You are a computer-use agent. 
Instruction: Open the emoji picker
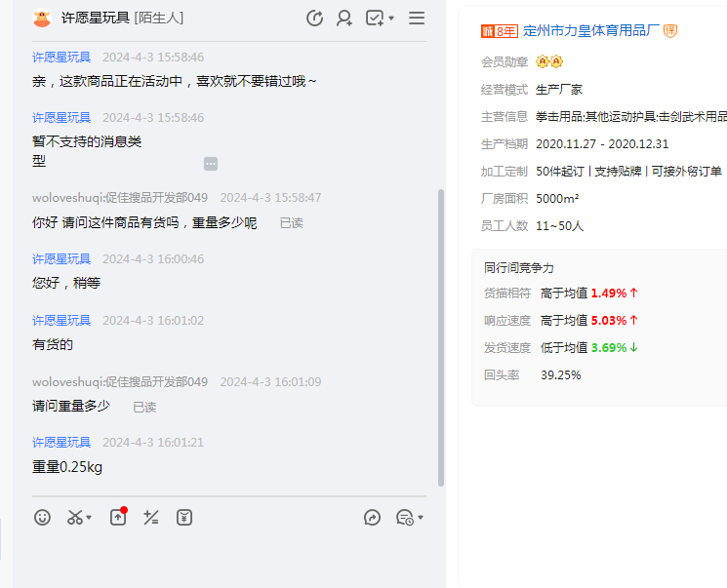pos(42,518)
